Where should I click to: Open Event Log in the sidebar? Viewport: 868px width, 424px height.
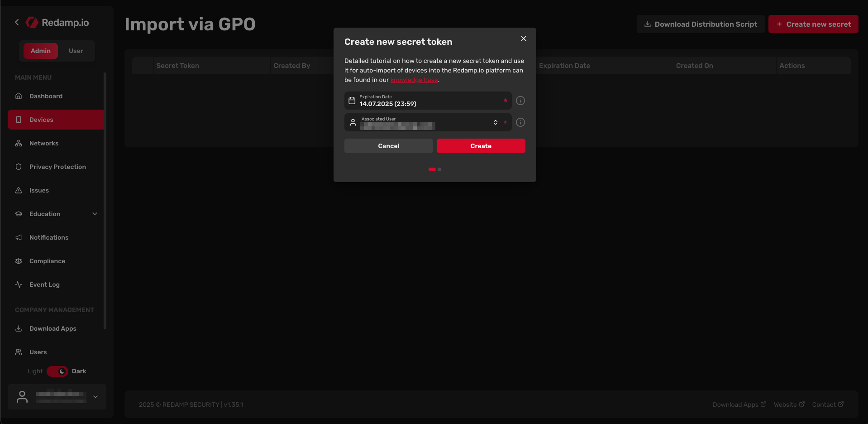(44, 284)
